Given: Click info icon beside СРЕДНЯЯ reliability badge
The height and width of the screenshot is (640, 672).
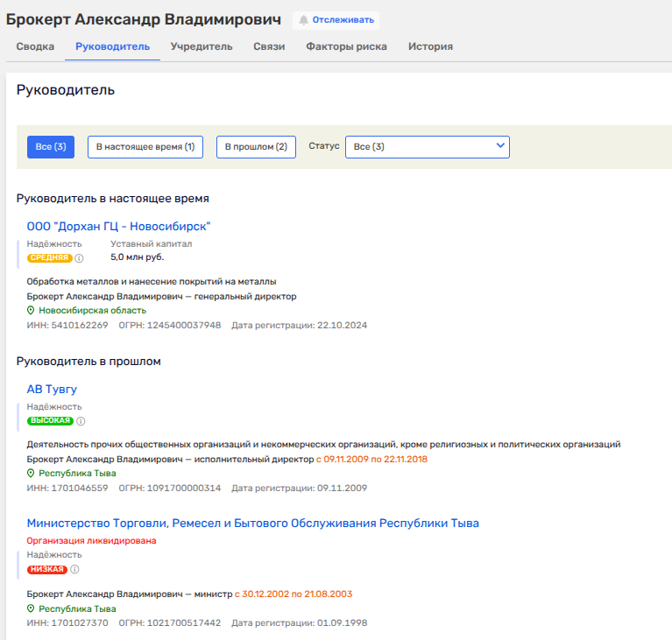Looking at the screenshot, I should (79, 258).
